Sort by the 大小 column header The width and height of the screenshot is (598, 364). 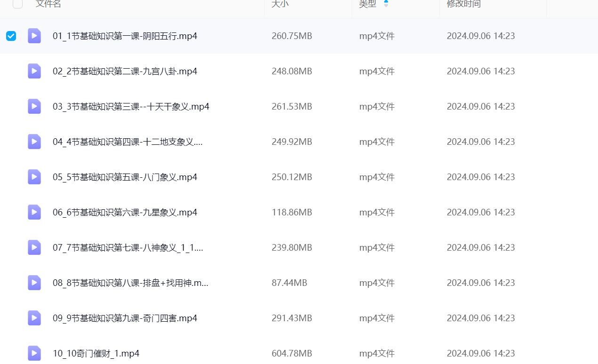click(280, 4)
